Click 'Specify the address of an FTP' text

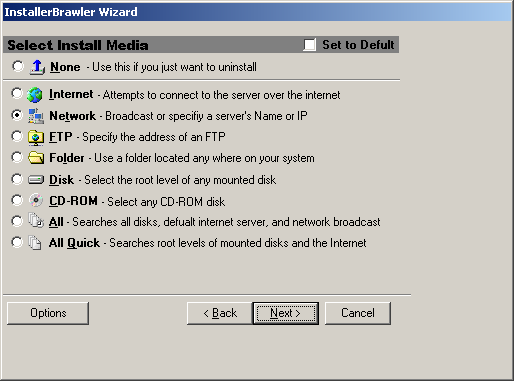(154, 137)
